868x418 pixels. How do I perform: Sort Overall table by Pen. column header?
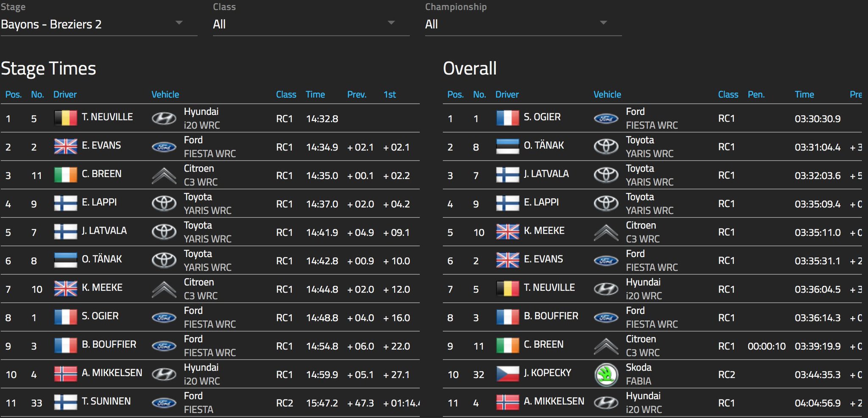click(x=756, y=94)
